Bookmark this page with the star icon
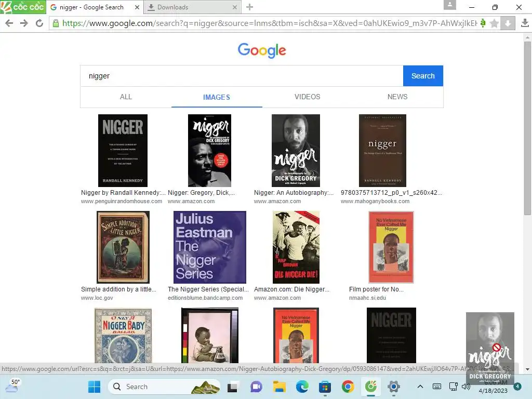Screen dimensions: 532x399 click(x=495, y=23)
